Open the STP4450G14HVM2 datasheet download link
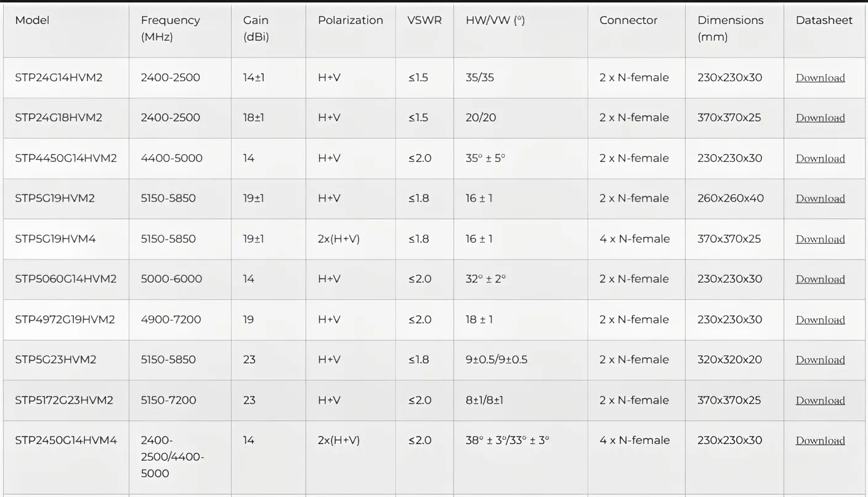Image resolution: width=868 pixels, height=497 pixels. tap(820, 158)
